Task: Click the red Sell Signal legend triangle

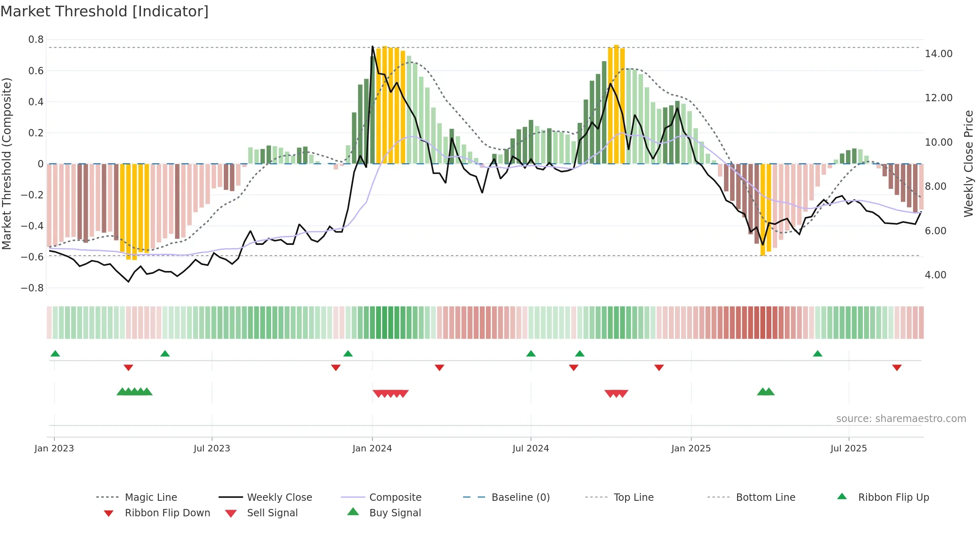Action: pyautogui.click(x=231, y=513)
